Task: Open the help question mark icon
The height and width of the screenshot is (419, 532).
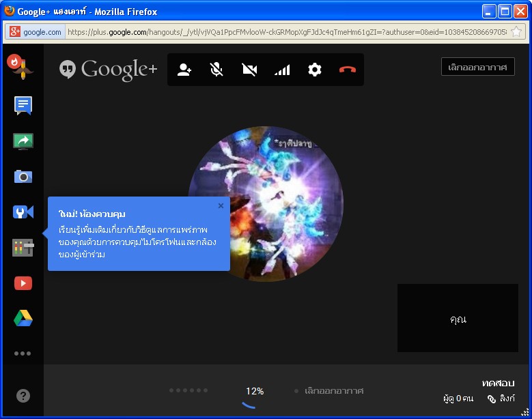Action: pos(23,396)
